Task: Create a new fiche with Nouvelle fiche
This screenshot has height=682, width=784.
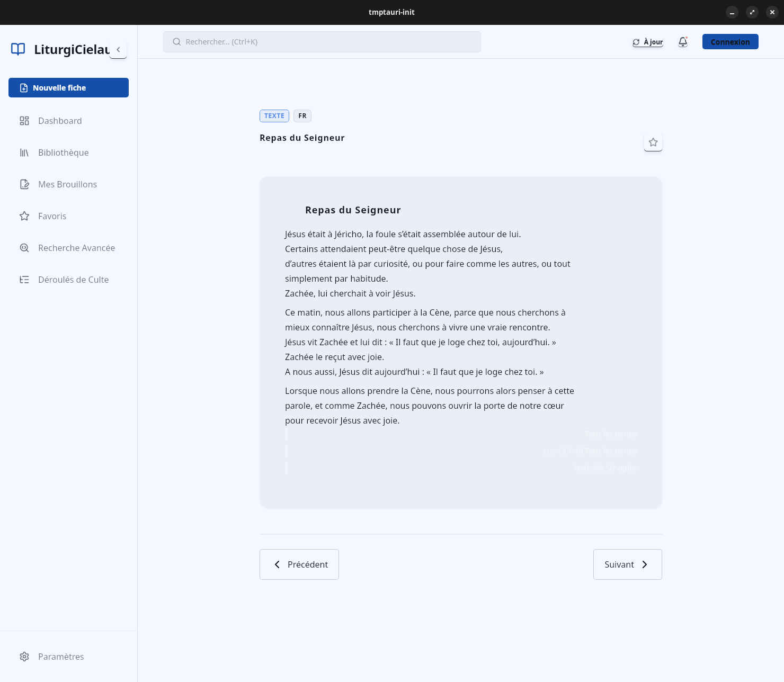Action: click(68, 88)
